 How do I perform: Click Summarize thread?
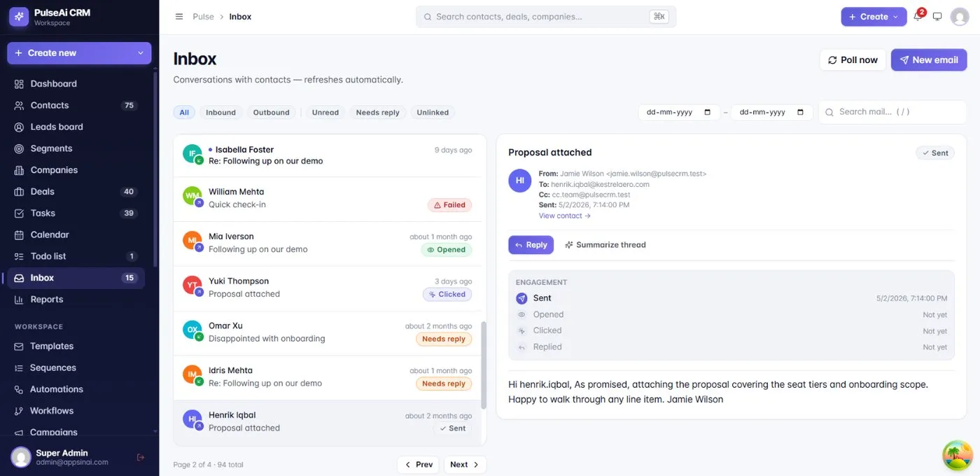(x=605, y=245)
